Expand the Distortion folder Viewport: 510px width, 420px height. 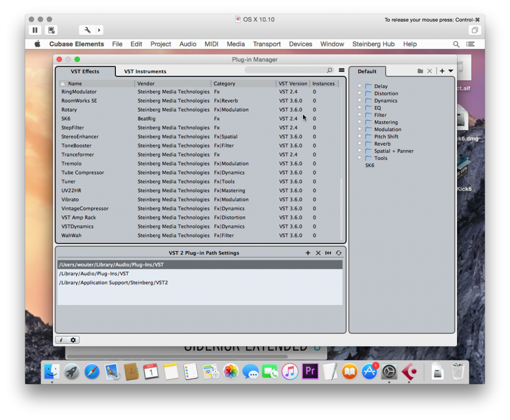click(360, 93)
